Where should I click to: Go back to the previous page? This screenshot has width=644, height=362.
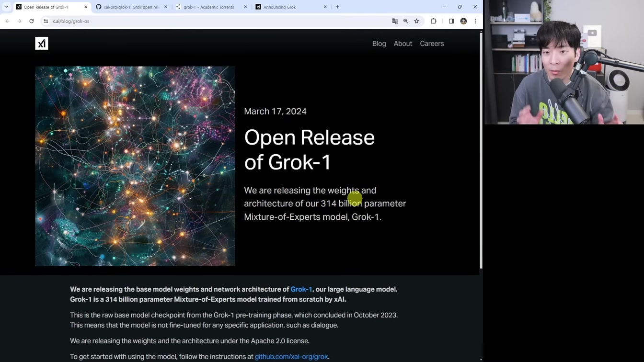click(8, 21)
